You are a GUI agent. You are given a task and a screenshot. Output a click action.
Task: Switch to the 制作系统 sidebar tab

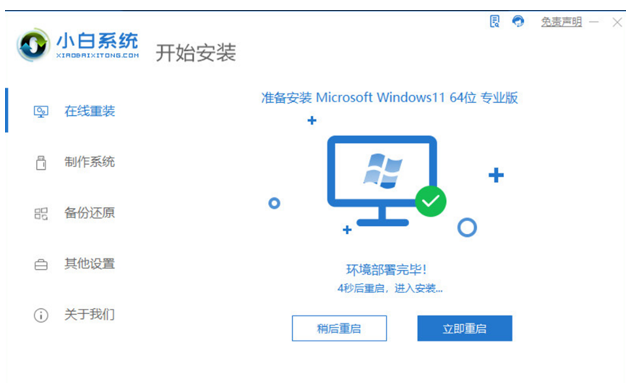coord(74,162)
